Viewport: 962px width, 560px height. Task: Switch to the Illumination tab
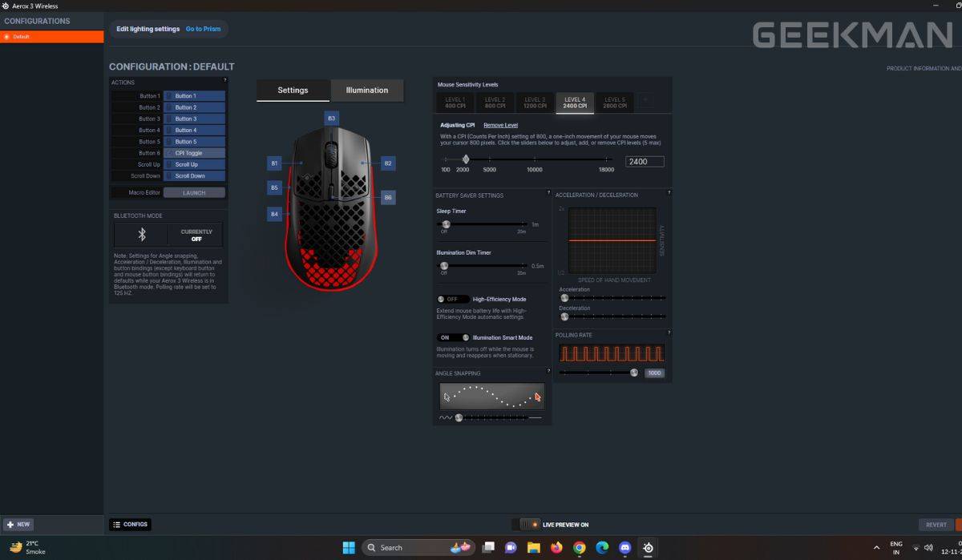click(x=367, y=90)
